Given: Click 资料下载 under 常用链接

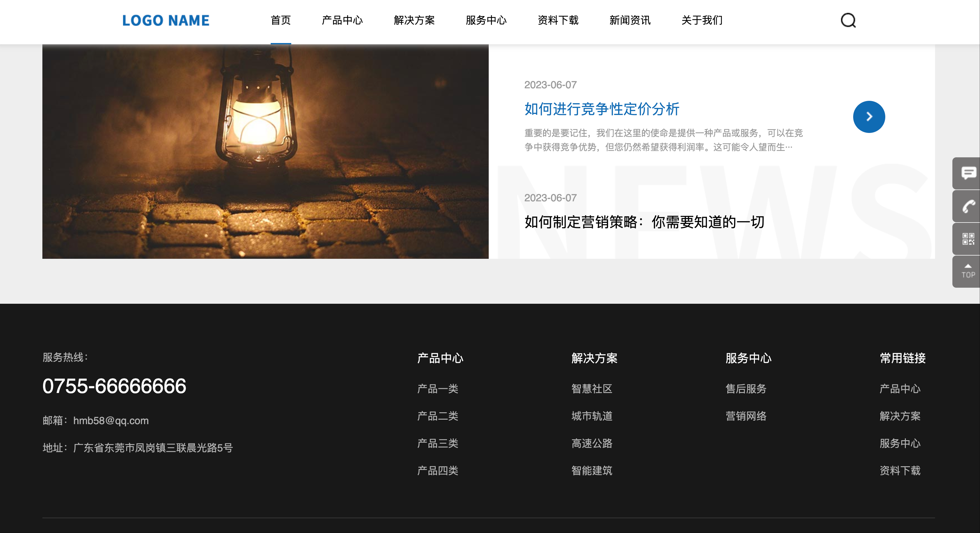Looking at the screenshot, I should (900, 471).
